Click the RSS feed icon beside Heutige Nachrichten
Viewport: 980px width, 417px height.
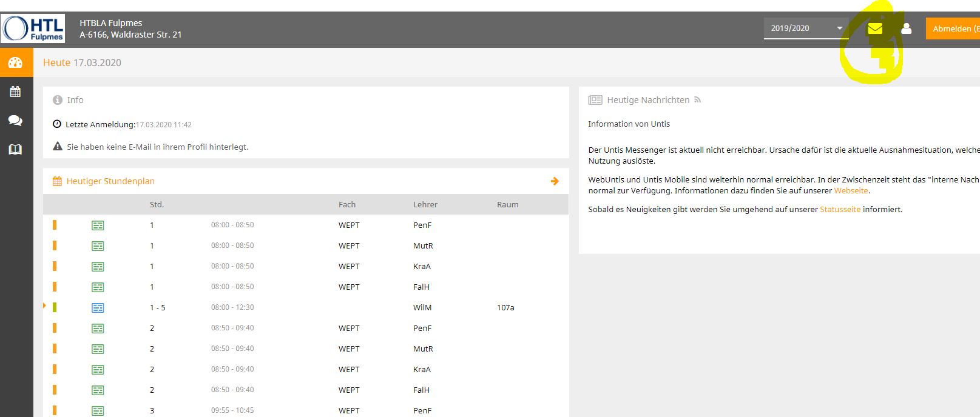point(698,100)
